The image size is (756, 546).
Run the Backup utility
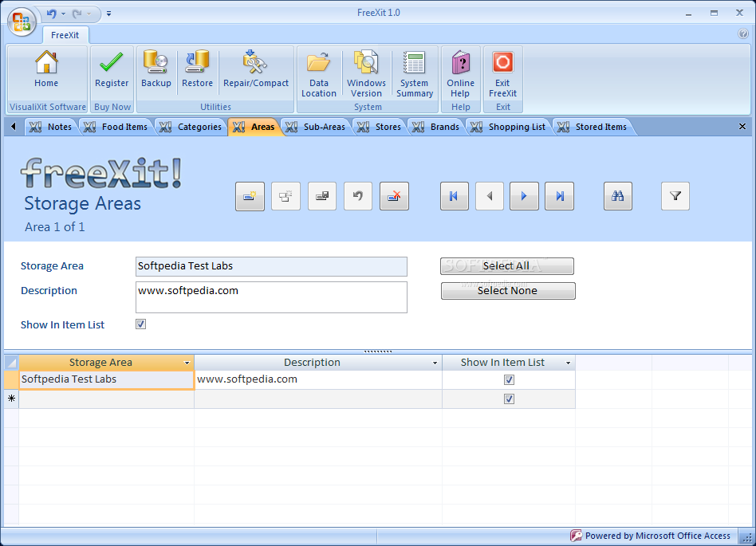(x=156, y=70)
